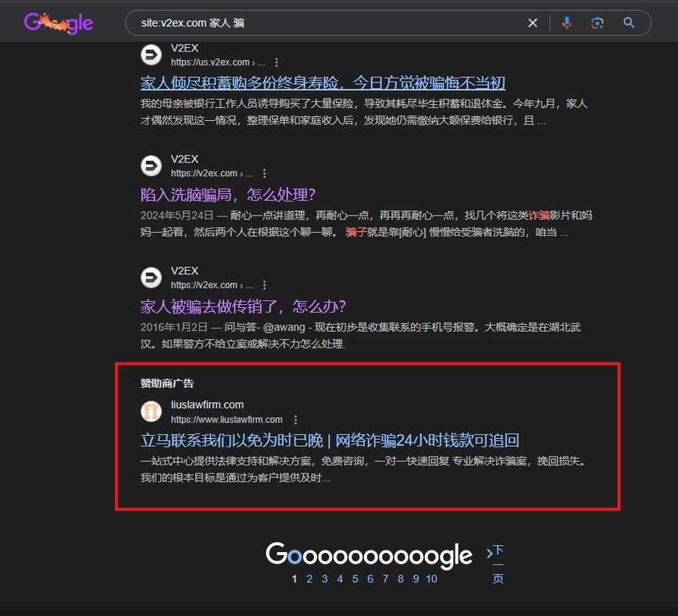
Task: Click current page number 1
Action: pyautogui.click(x=295, y=579)
